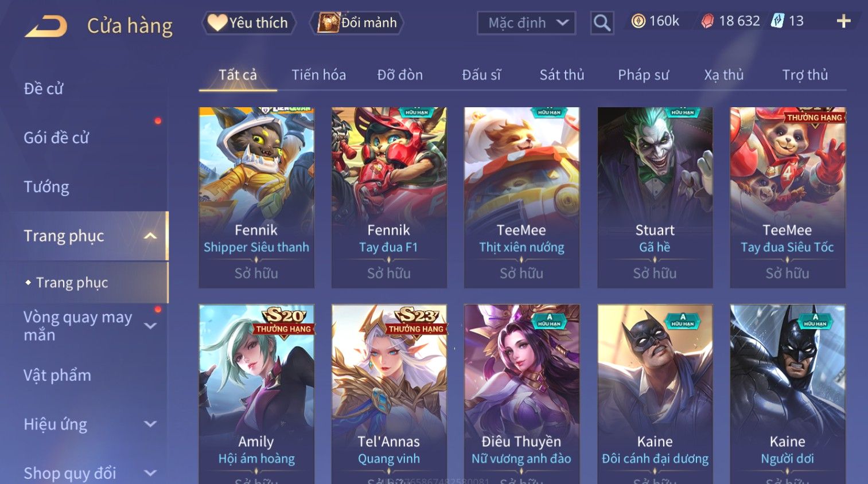Screen dimensions: 868x484
Task: Open Đổi mảnh fragment exchange
Action: (x=357, y=23)
